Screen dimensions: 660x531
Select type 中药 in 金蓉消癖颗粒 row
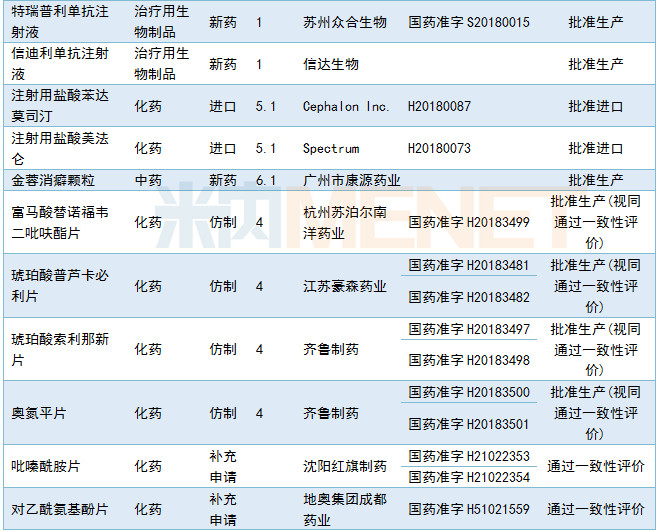[x=148, y=181]
